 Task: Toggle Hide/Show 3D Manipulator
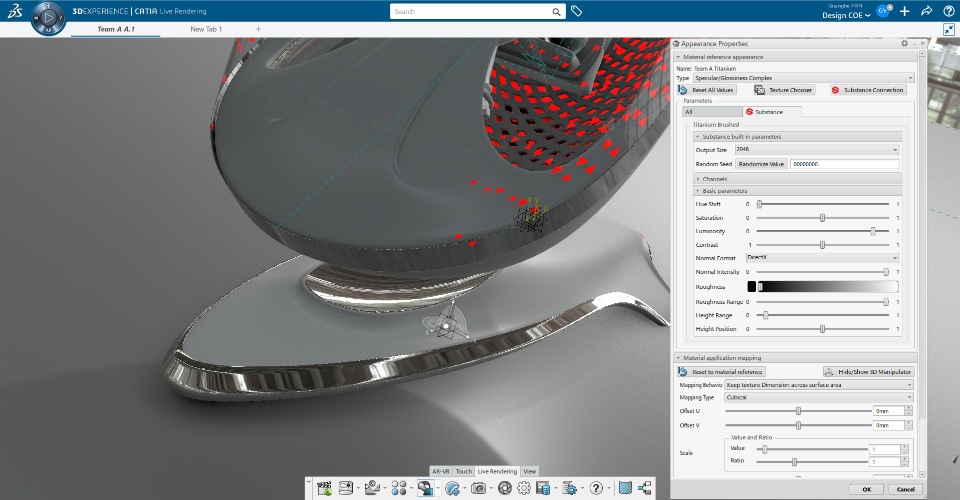[x=868, y=371]
